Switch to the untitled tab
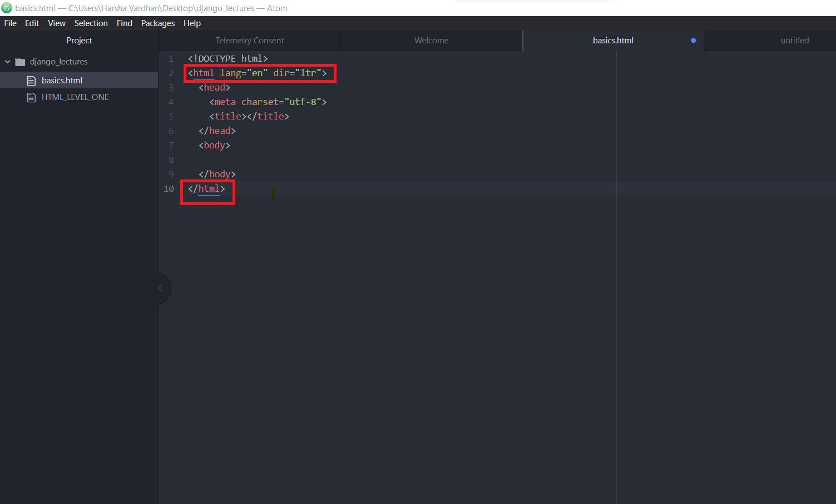 tap(794, 41)
